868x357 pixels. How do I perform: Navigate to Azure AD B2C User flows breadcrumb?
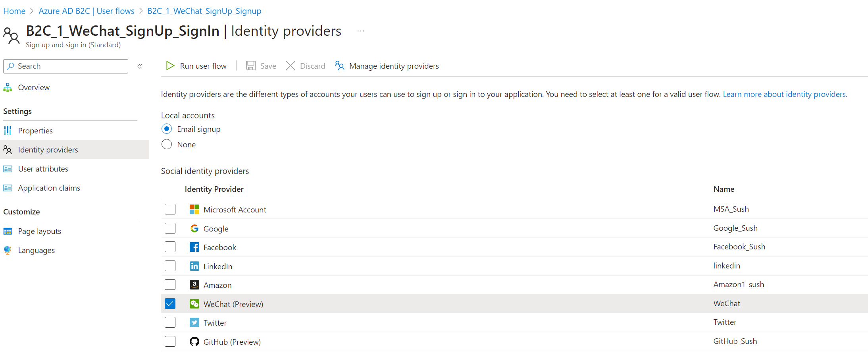[x=87, y=11]
